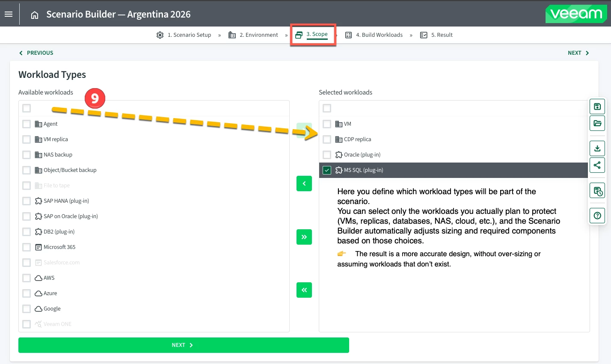Click the Oracle (plug-in) label in Selected workloads
611x364 pixels.
click(x=362, y=155)
